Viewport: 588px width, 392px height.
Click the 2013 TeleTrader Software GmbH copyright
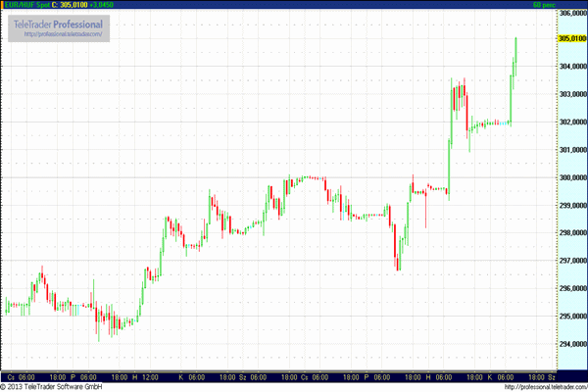[61, 387]
